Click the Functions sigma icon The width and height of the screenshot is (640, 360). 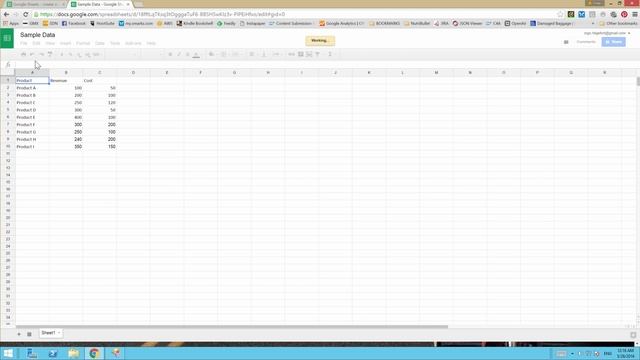(330, 54)
